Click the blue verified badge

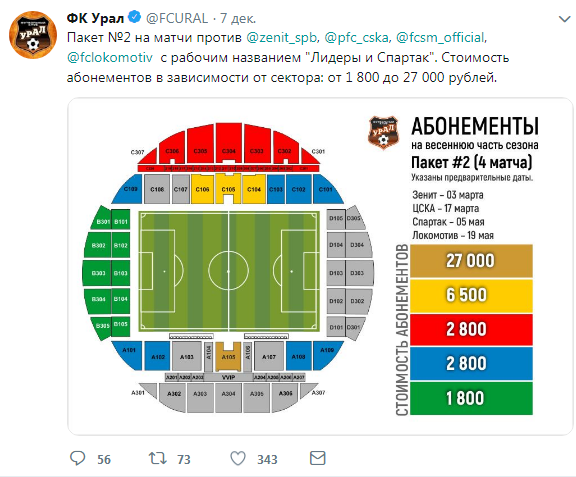(x=134, y=17)
